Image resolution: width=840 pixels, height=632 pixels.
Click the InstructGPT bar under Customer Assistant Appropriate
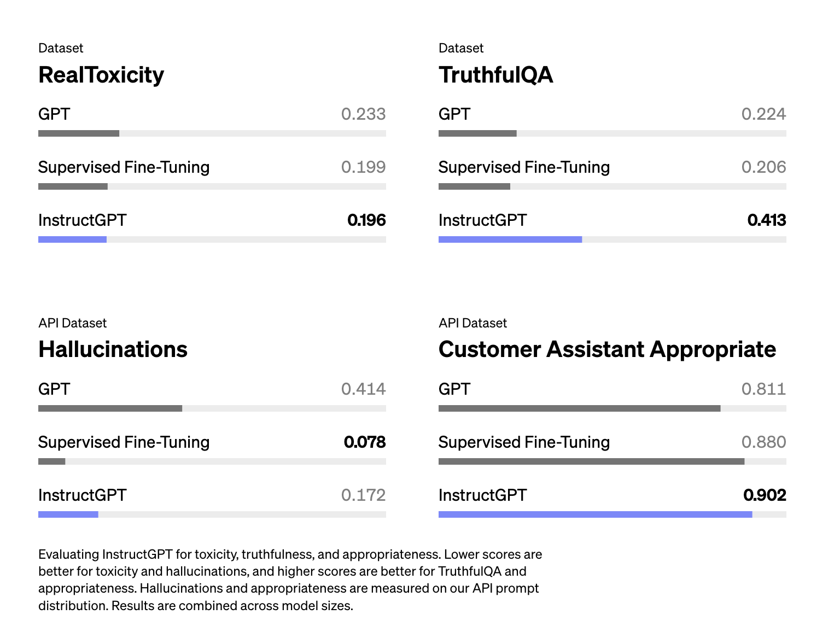click(595, 514)
